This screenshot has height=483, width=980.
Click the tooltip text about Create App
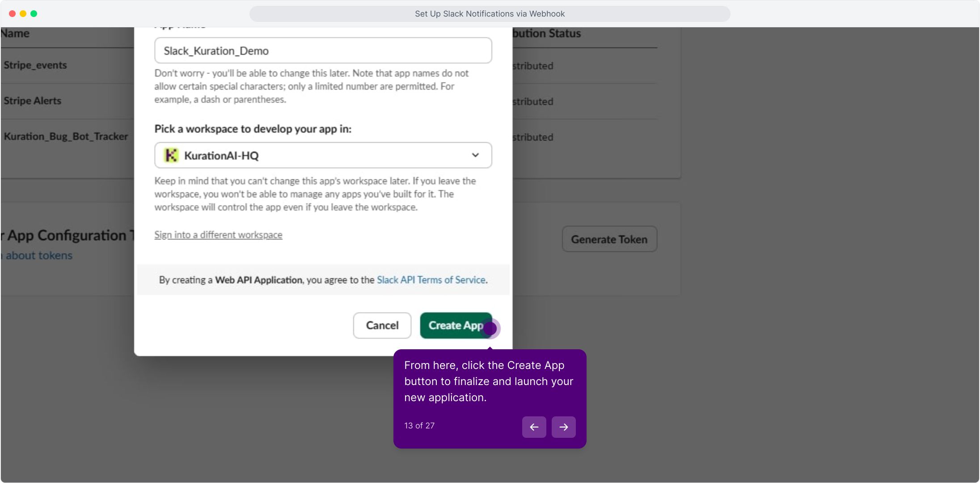[489, 381]
